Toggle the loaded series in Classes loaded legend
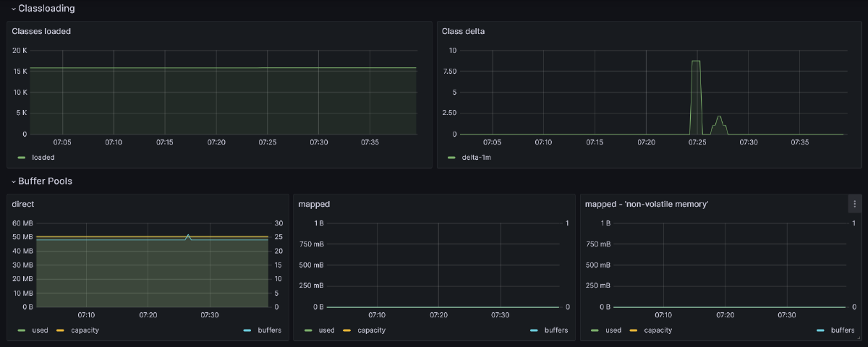 point(43,157)
